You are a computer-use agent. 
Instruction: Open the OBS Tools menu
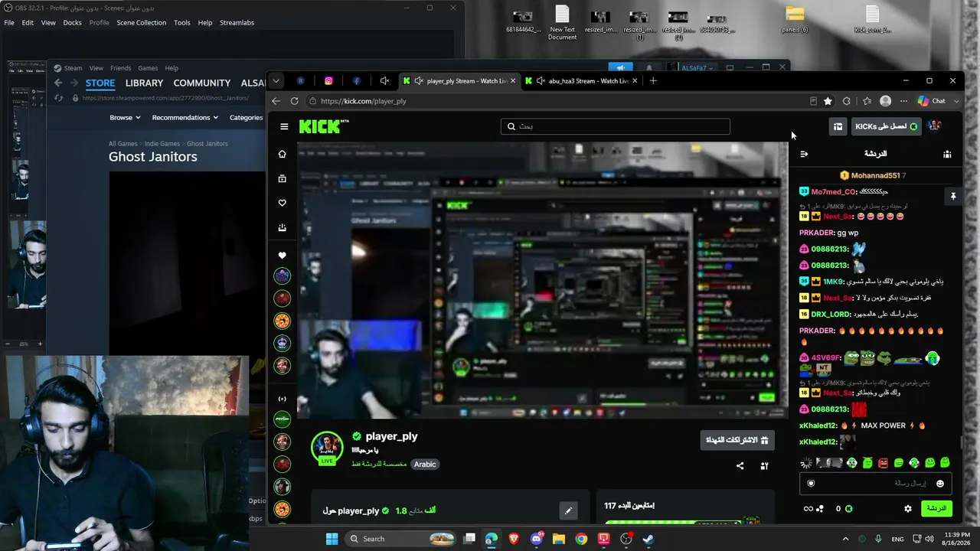[181, 22]
